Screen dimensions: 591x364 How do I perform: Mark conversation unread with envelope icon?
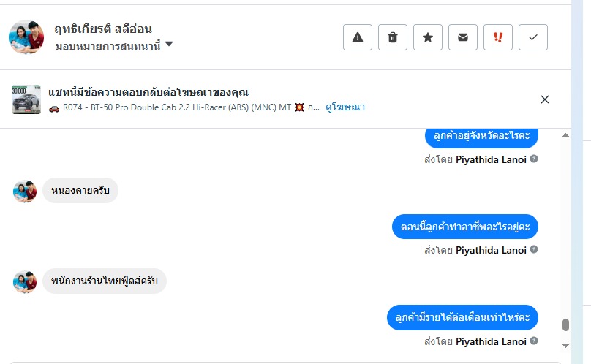point(463,37)
